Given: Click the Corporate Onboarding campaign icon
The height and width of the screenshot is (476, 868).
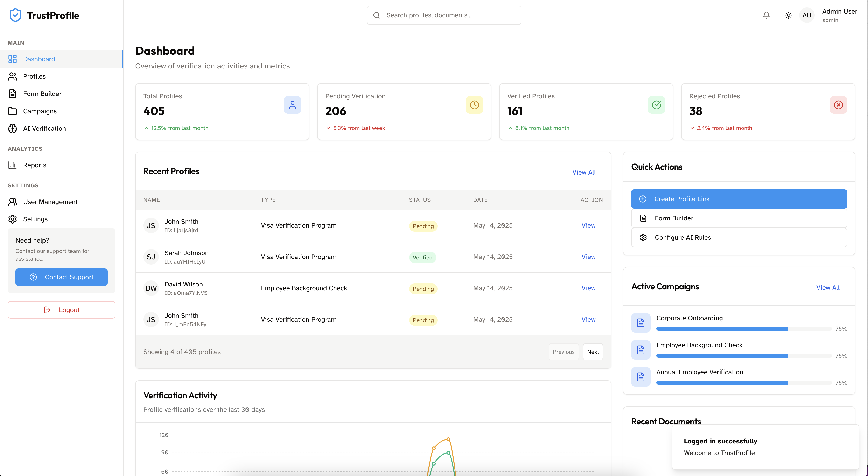Looking at the screenshot, I should 641,323.
